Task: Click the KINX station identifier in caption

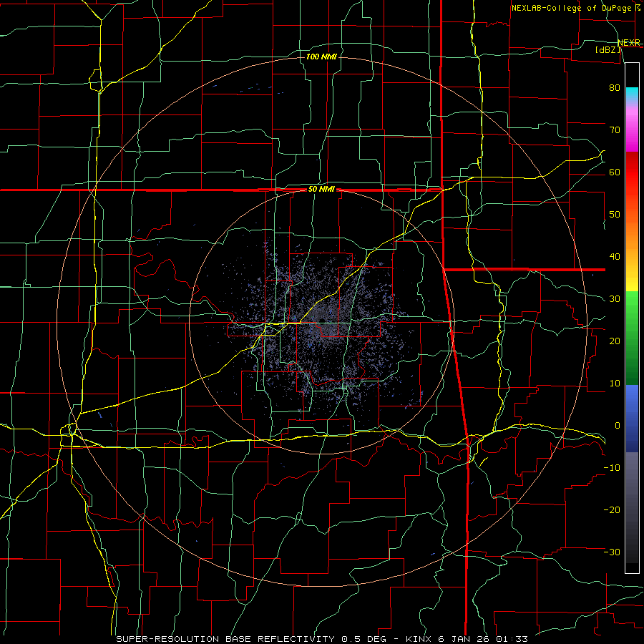Action: click(x=418, y=639)
